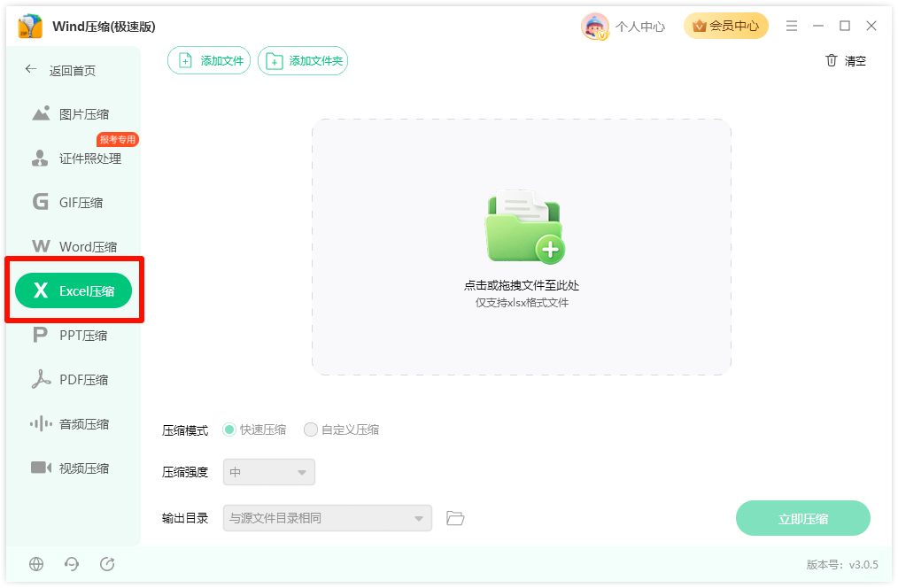Click the 音频压缩 waveform icon

coord(41,423)
